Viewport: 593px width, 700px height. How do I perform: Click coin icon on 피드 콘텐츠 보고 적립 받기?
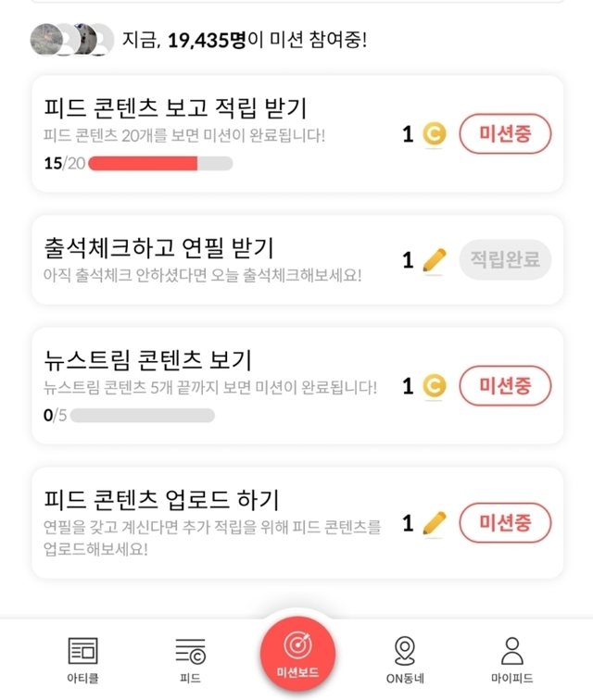434,135
